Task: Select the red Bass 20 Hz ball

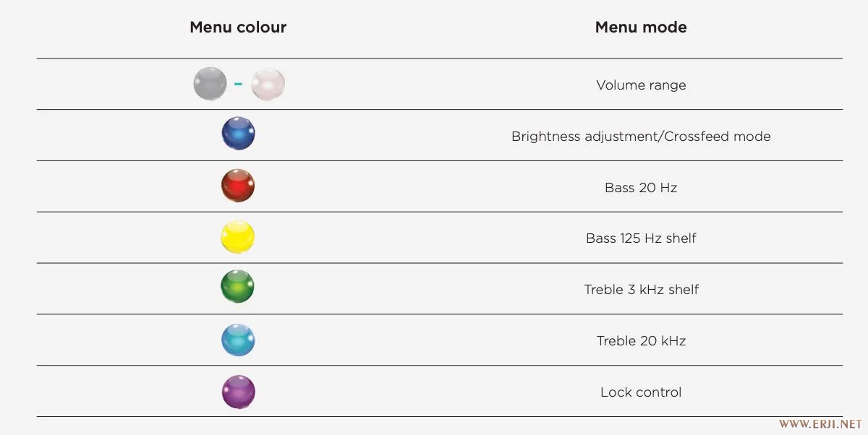Action: tap(238, 186)
